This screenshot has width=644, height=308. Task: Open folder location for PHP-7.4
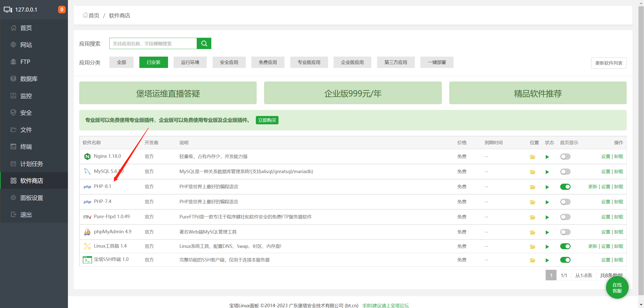tap(532, 202)
